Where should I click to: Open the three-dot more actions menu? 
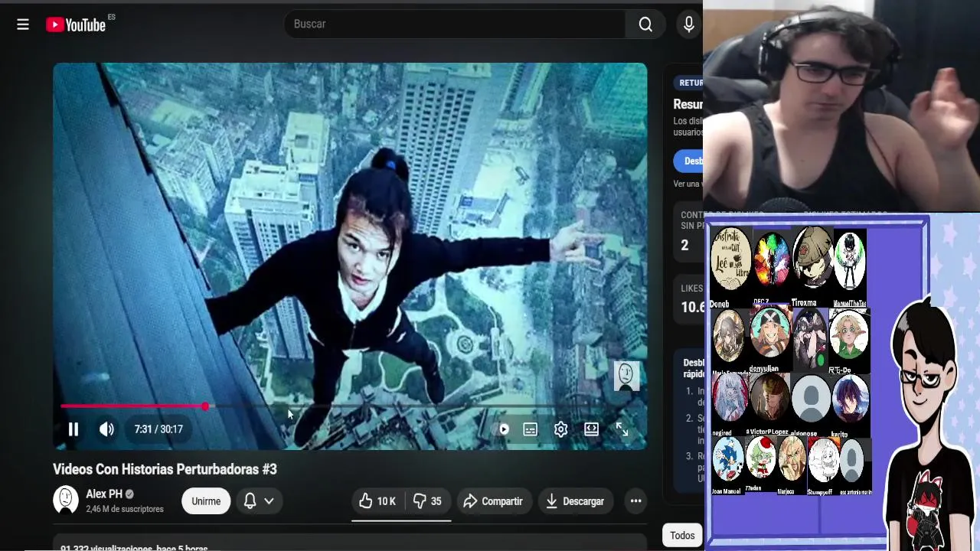[x=635, y=501]
